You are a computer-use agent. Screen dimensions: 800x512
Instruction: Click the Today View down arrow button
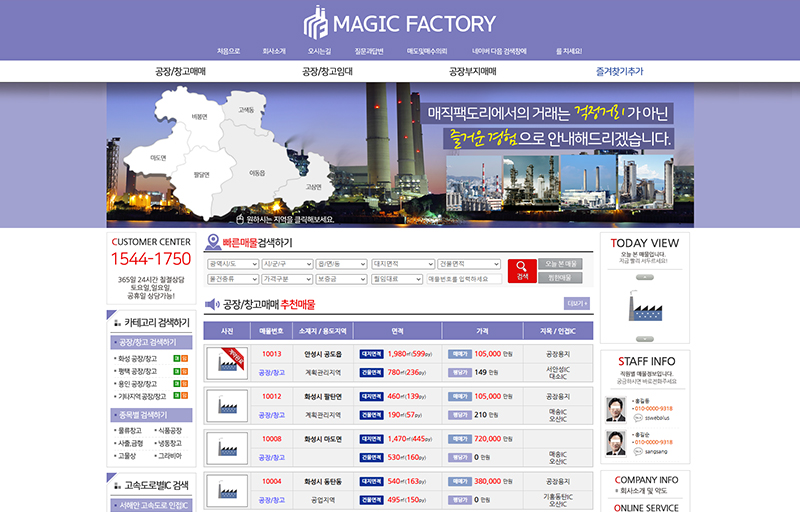pos(645,339)
